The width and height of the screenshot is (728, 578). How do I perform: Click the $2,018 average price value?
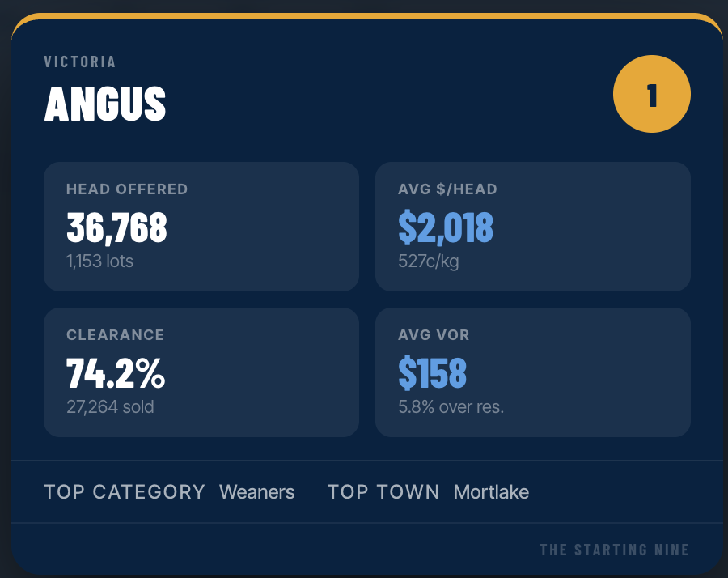point(446,228)
